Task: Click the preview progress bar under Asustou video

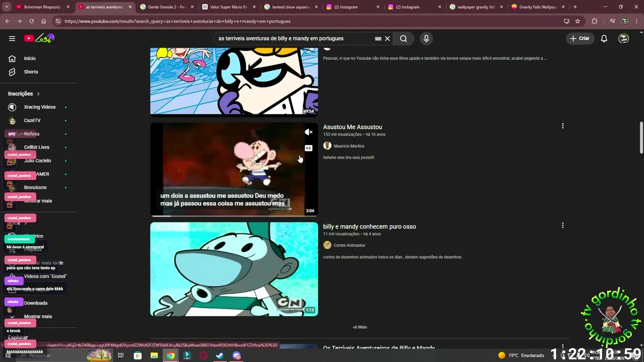Action: tap(234, 216)
